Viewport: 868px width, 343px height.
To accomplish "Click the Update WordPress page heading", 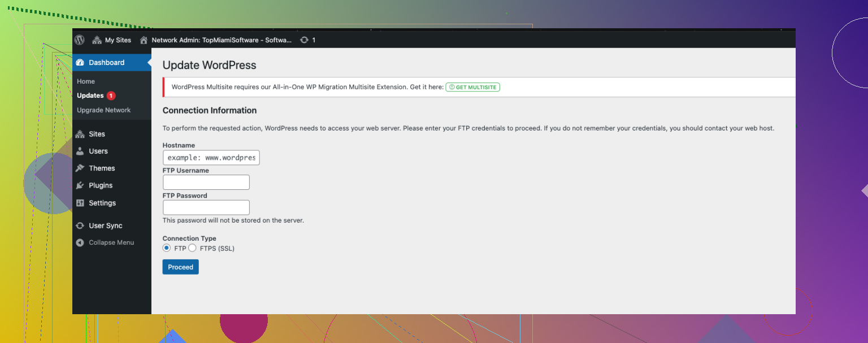I will [210, 65].
